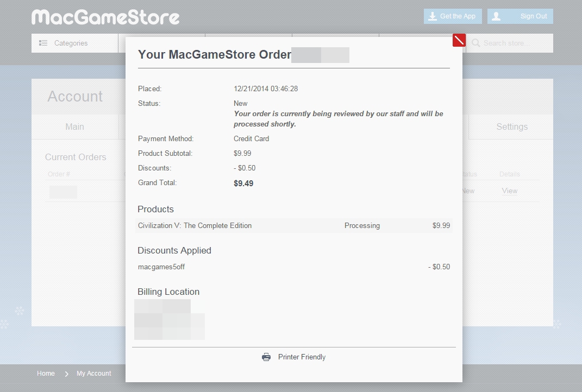Click the printer icon

pos(266,357)
